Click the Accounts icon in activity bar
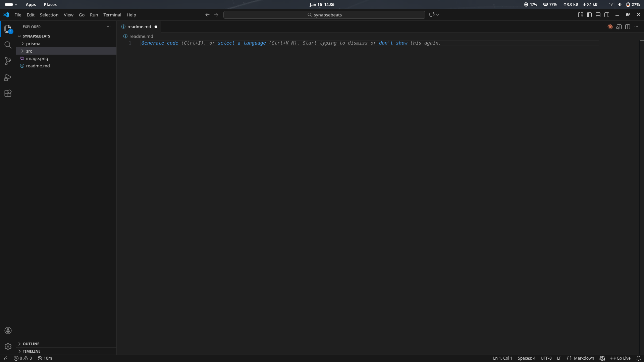The width and height of the screenshot is (644, 362). [8, 330]
